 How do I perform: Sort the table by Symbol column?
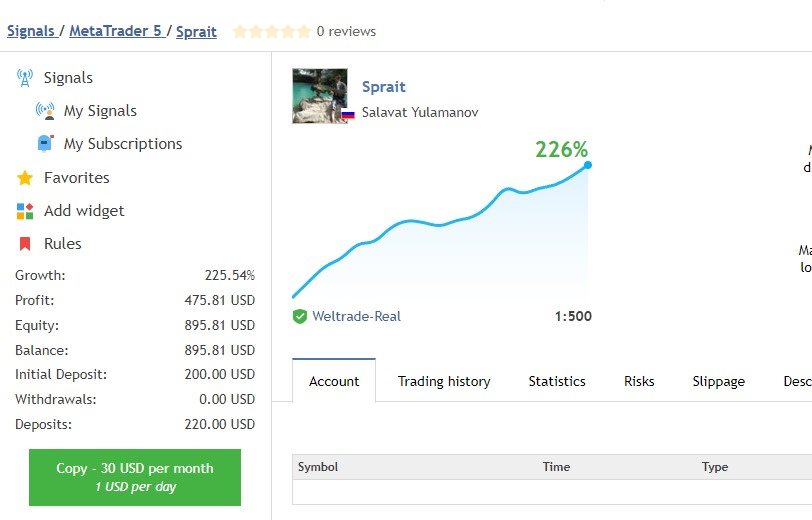[x=318, y=467]
